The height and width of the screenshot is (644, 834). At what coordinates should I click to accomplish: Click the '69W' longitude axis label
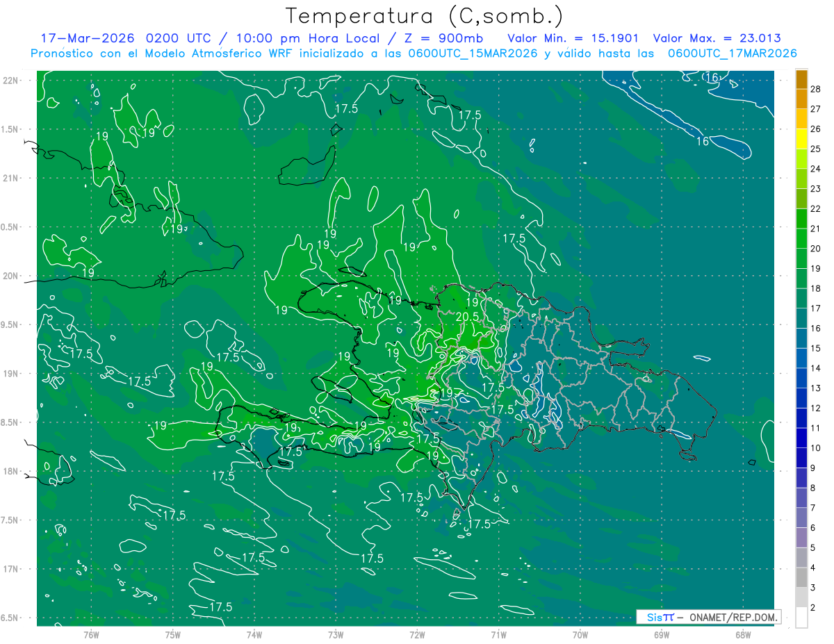[662, 635]
